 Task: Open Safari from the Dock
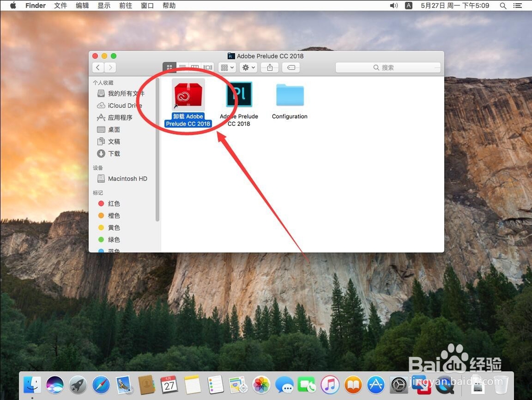point(101,385)
